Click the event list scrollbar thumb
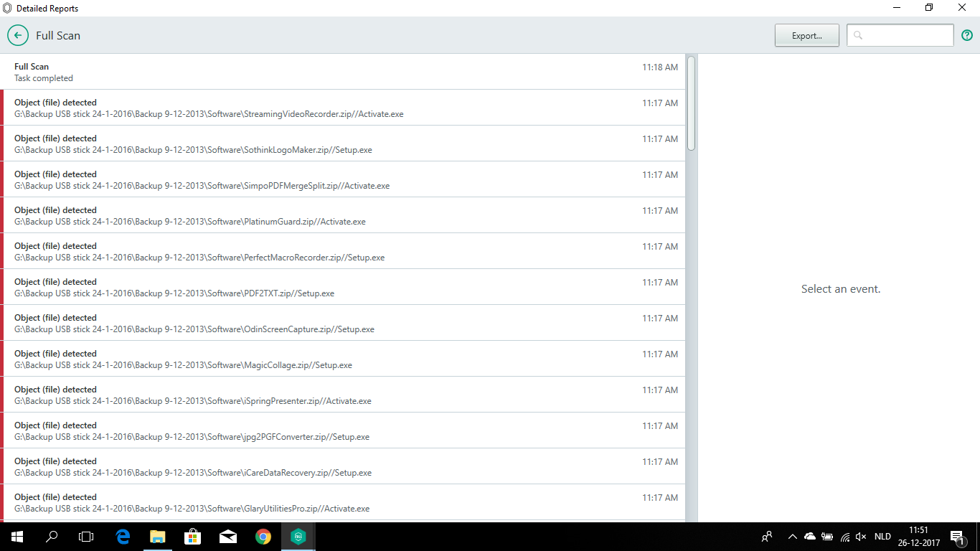This screenshot has height=551, width=980. [692, 103]
